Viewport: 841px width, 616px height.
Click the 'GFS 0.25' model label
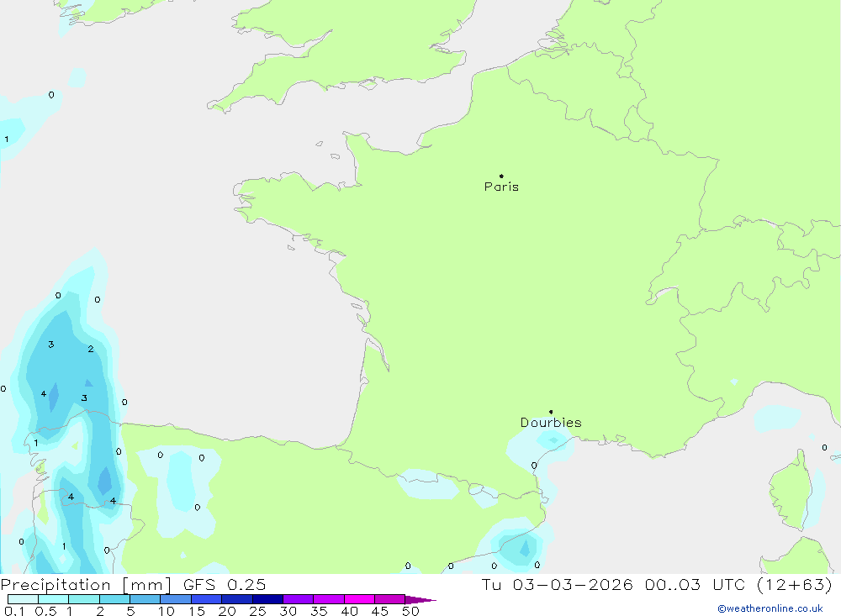click(x=225, y=584)
